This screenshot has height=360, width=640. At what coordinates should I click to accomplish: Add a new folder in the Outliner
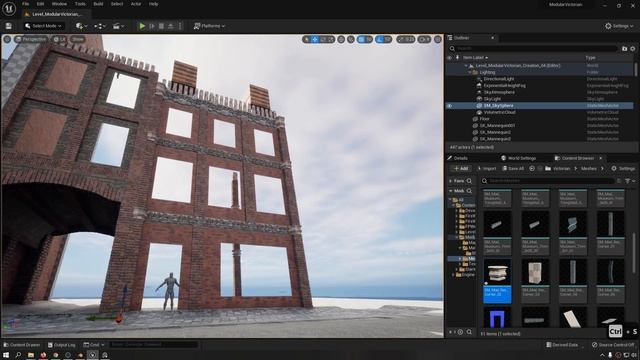(x=624, y=49)
